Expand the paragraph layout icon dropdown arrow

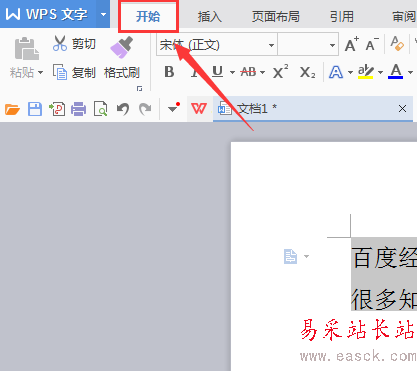306,256
